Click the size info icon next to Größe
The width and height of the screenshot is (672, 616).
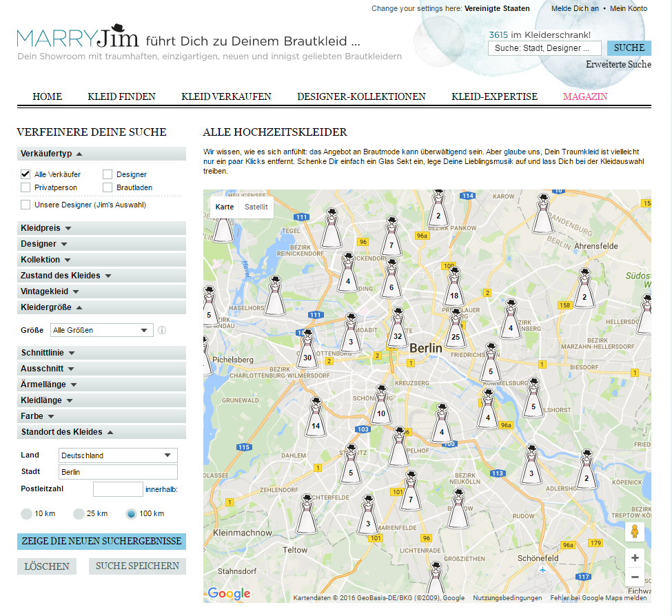pyautogui.click(x=162, y=330)
